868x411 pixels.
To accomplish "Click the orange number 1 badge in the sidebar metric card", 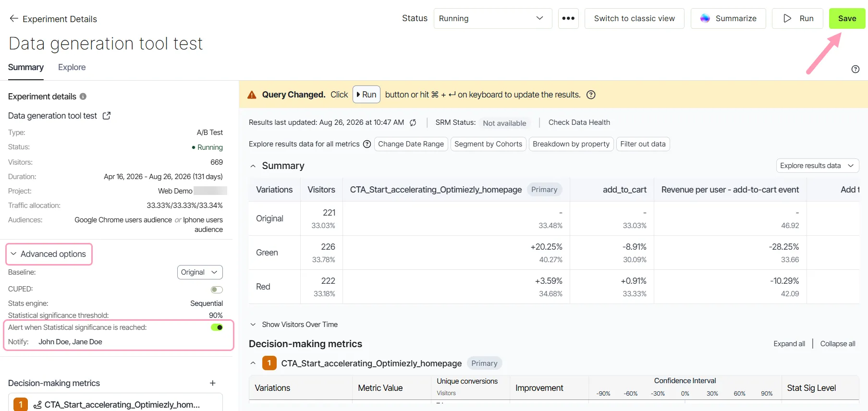I will tap(21, 404).
